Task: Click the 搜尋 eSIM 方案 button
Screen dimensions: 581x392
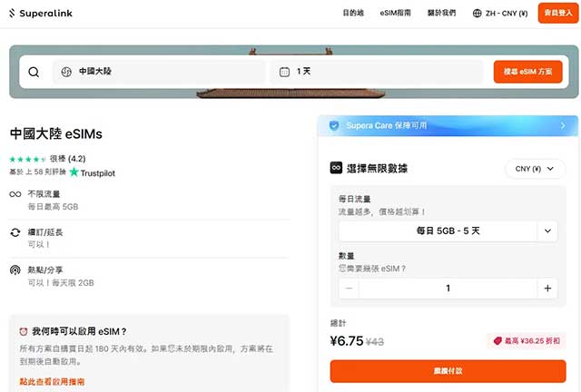Action: point(527,72)
